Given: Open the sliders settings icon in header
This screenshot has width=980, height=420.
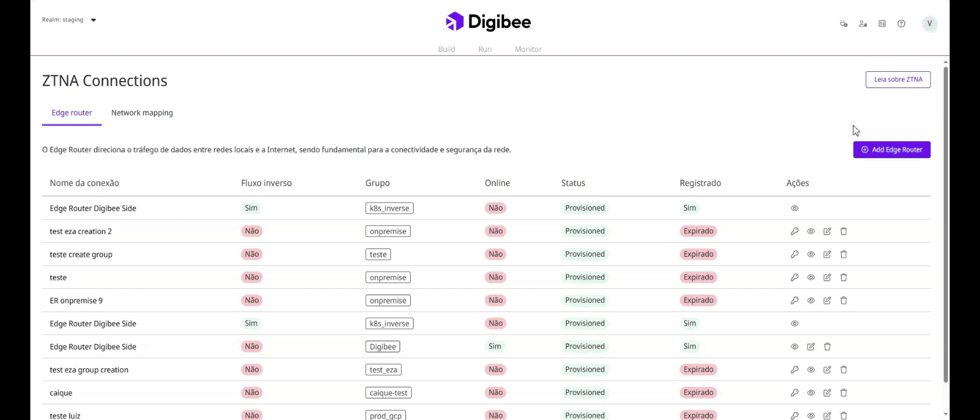Looking at the screenshot, I should (x=882, y=24).
